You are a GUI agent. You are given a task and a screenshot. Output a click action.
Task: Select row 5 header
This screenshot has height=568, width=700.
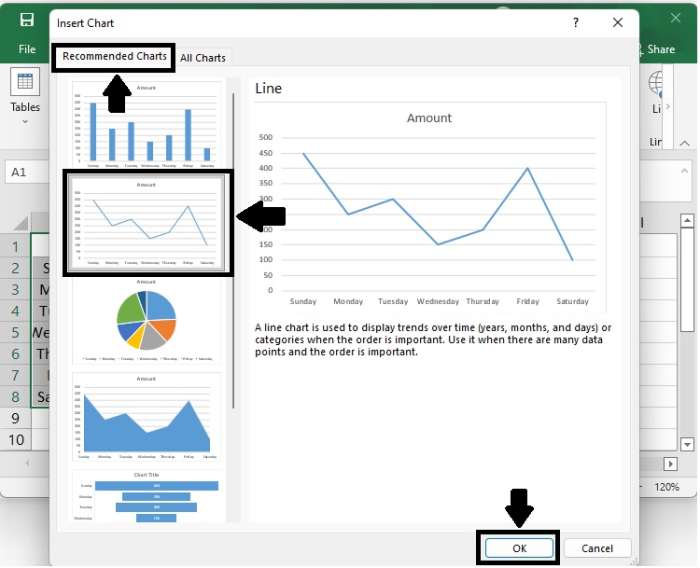pos(16,332)
